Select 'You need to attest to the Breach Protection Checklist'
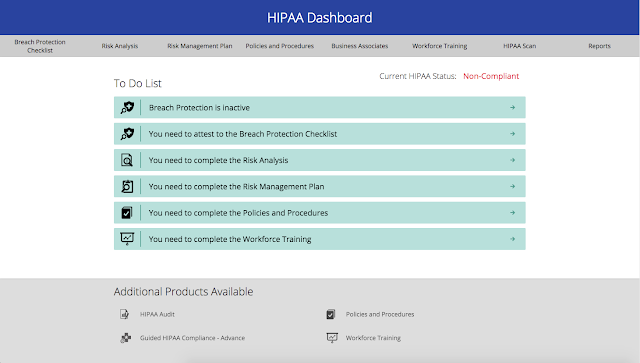Screen dimensions: 640x363 click(x=320, y=134)
